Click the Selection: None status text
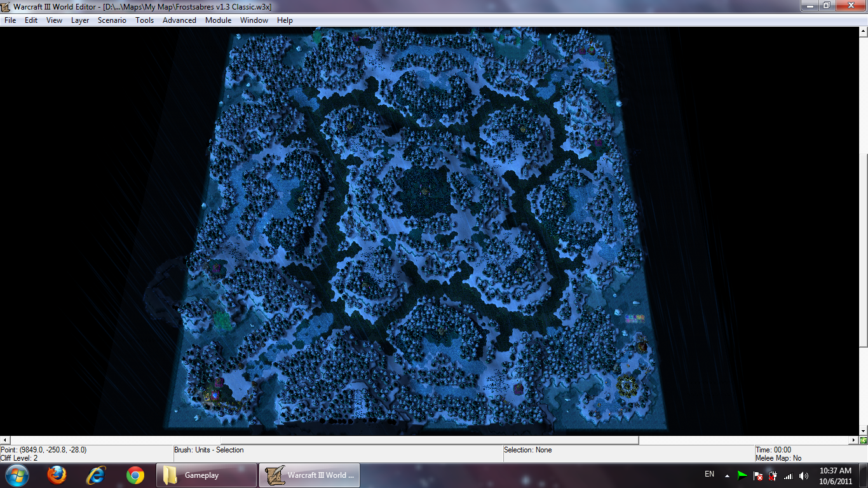The width and height of the screenshot is (868, 488). 528,450
